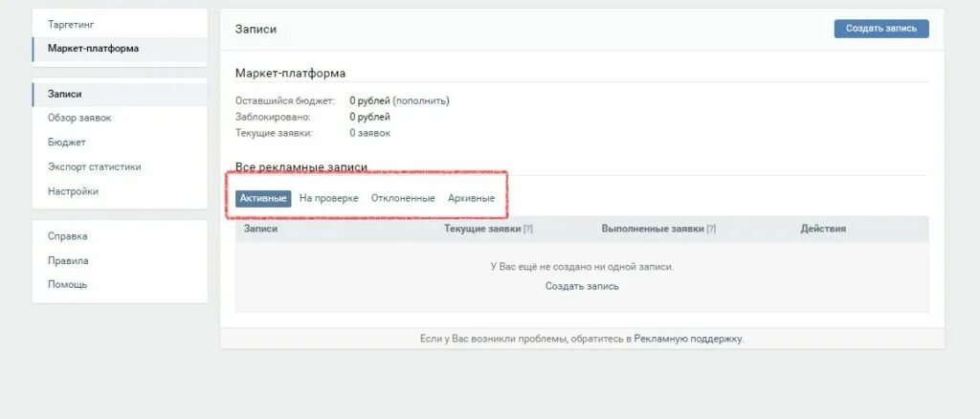The width and height of the screenshot is (980, 419).
Task: Switch to the Отклоненные tab
Action: [x=403, y=199]
